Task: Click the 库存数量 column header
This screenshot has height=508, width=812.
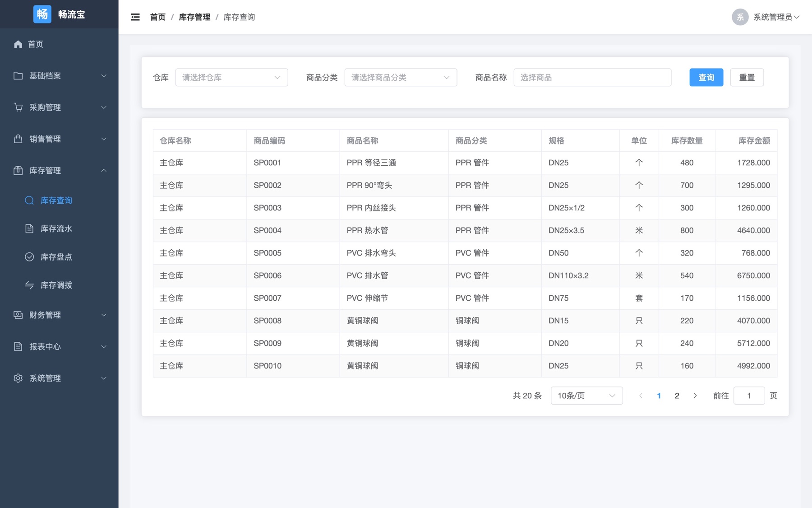Action: [x=687, y=141]
